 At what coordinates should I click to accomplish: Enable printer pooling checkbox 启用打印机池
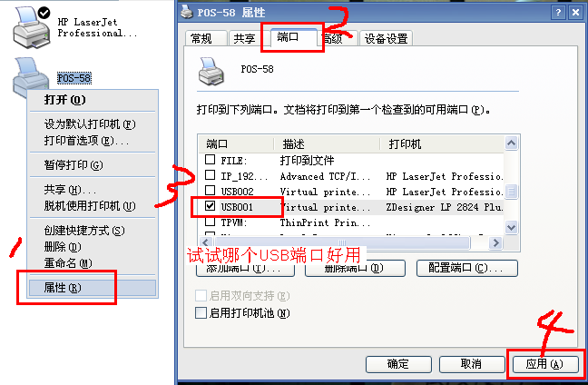tap(201, 312)
